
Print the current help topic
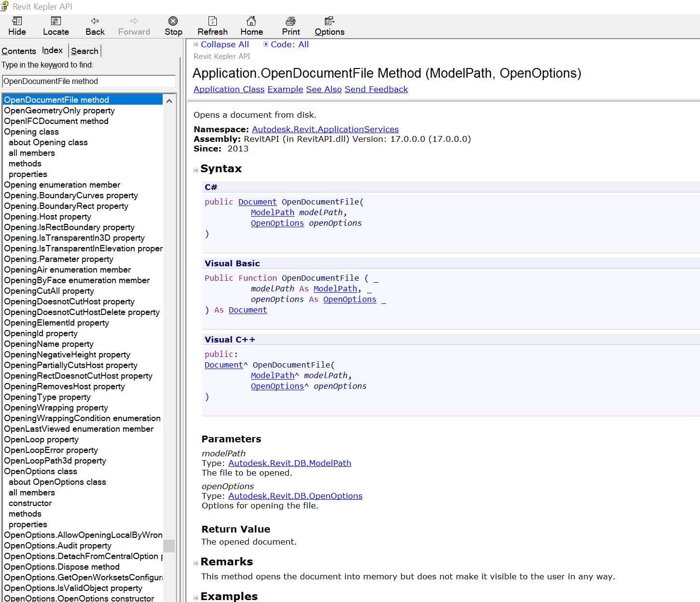tap(291, 21)
